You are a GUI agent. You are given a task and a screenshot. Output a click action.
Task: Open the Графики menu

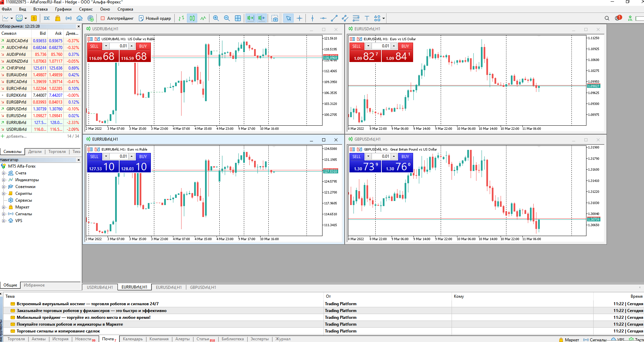coord(63,9)
